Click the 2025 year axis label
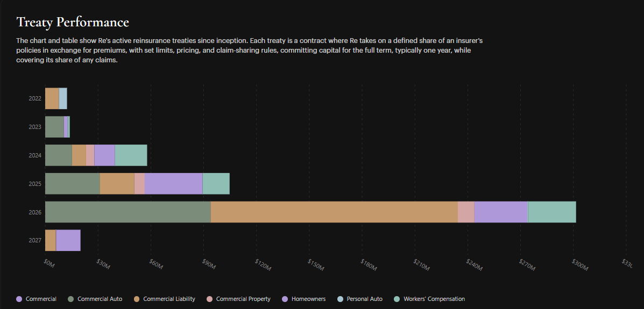Image resolution: width=644 pixels, height=309 pixels. pos(35,184)
